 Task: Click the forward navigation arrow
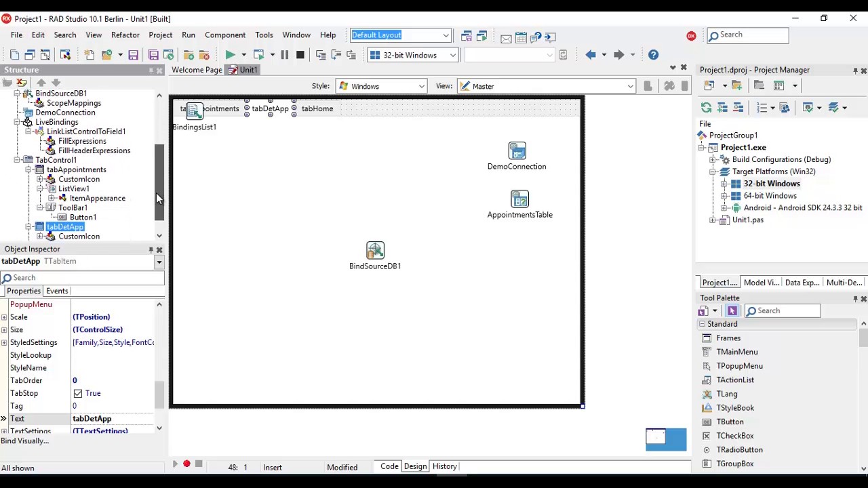click(618, 55)
